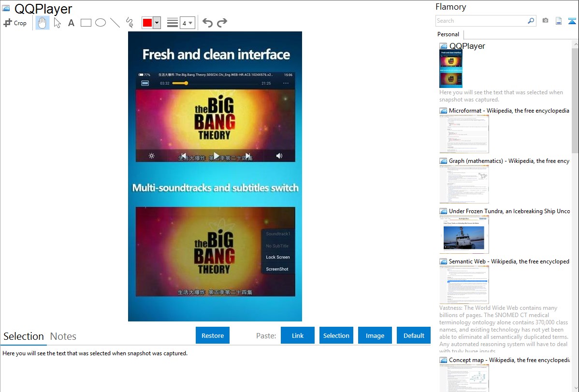Click the next track button in screenshot
This screenshot has width=579, height=392.
pos(248,156)
